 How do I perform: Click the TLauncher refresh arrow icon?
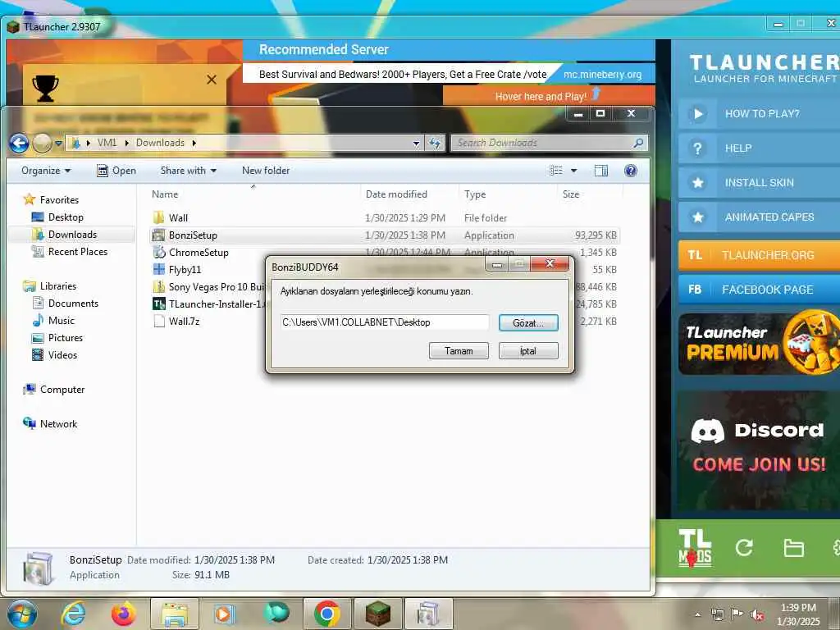[744, 547]
